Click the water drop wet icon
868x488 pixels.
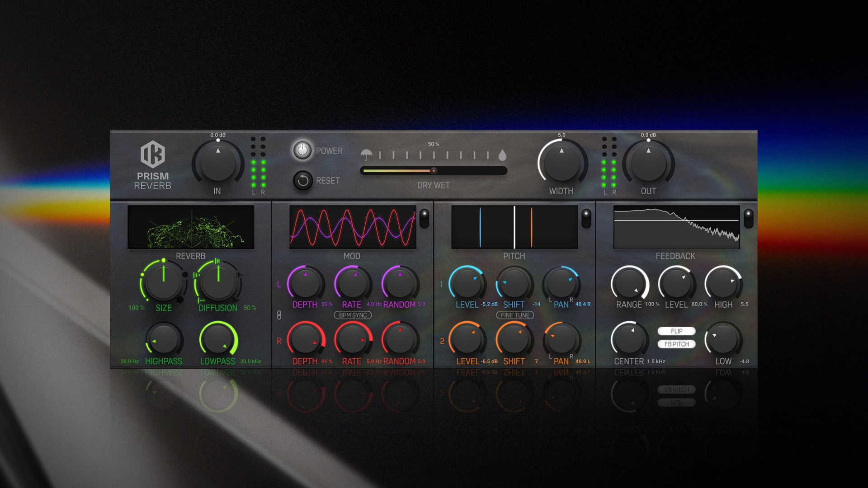coord(502,155)
